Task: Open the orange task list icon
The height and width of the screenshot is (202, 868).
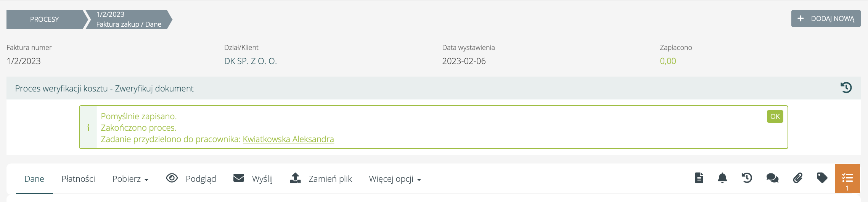Action: click(x=847, y=178)
